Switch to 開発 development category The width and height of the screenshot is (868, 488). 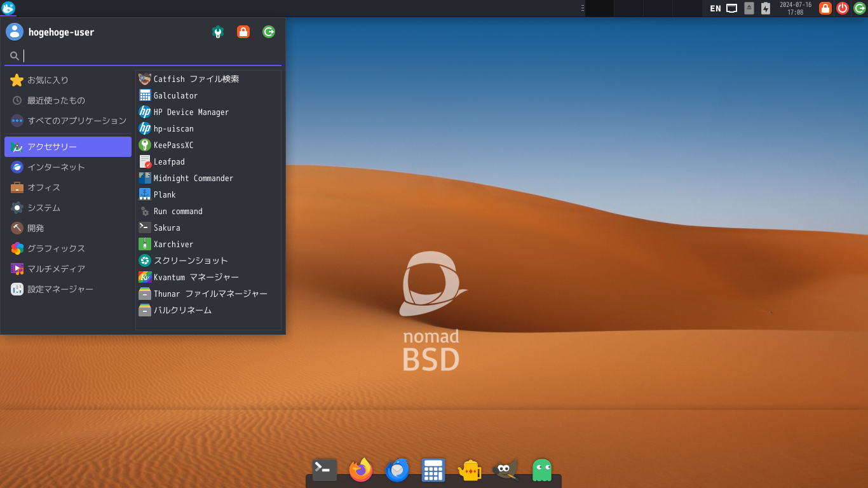pyautogui.click(x=68, y=228)
